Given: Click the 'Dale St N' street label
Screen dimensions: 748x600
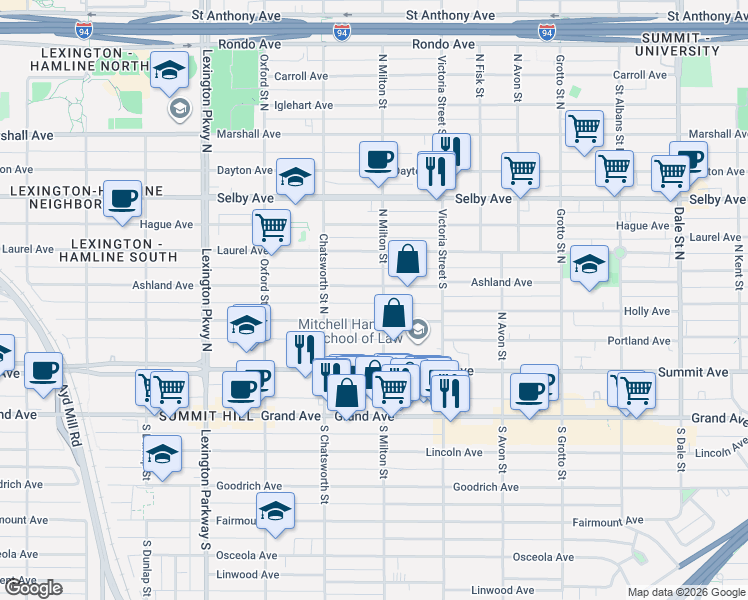Looking at the screenshot, I should coord(680,233).
